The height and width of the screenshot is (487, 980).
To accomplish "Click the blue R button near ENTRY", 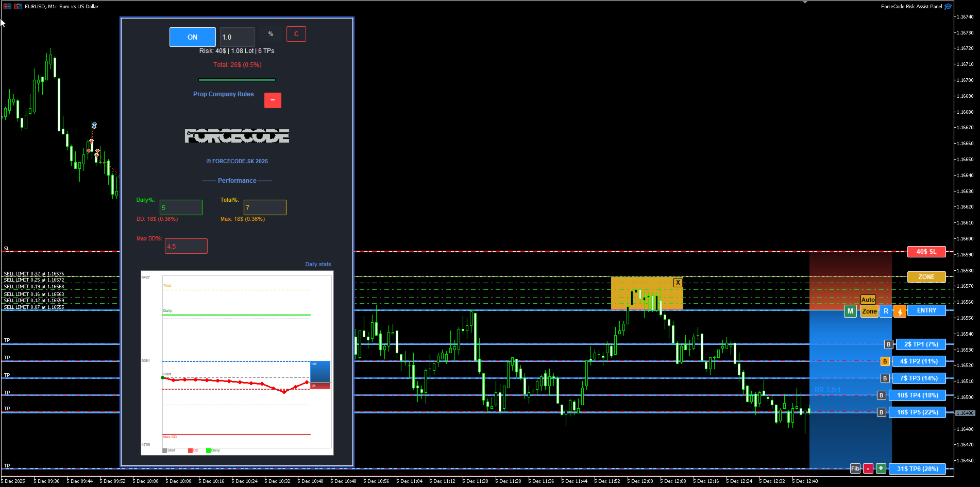I will 886,311.
